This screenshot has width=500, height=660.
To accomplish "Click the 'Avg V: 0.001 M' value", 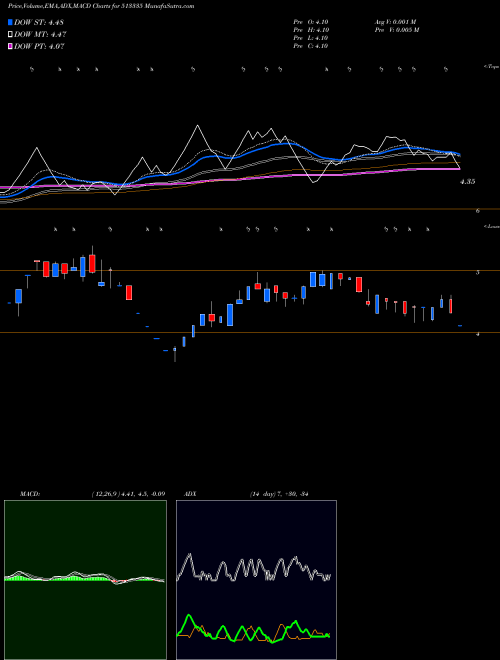I will (x=395, y=22).
